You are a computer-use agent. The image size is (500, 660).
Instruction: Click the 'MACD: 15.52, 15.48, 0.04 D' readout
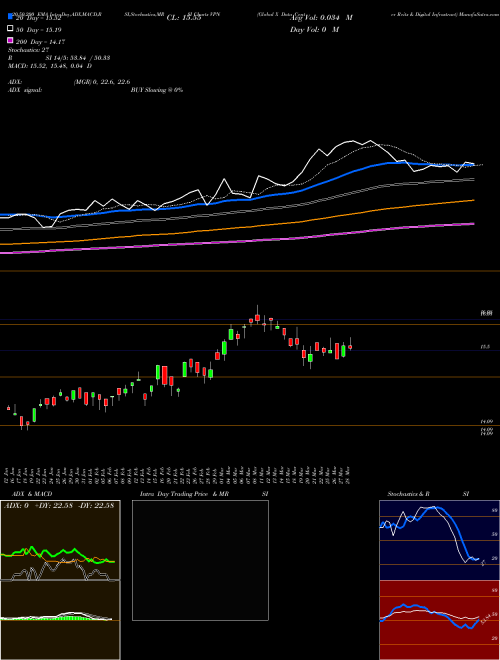[50, 66]
